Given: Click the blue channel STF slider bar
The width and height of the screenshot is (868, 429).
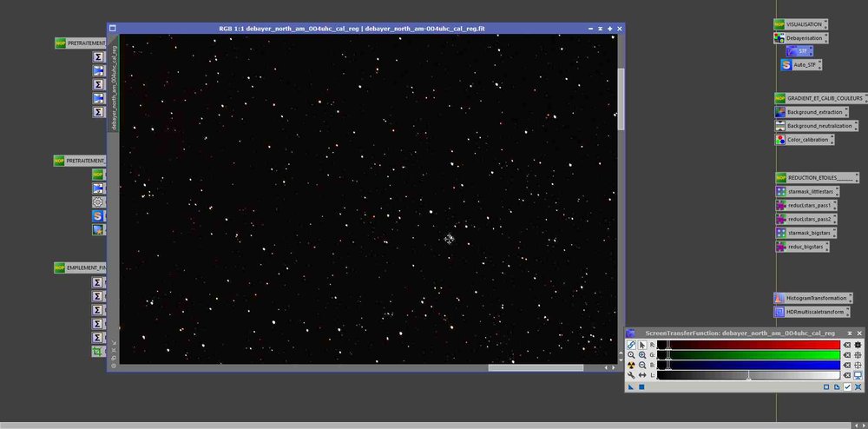Looking at the screenshot, I should pos(748,365).
